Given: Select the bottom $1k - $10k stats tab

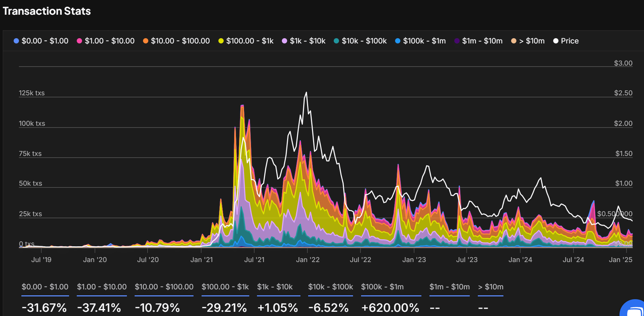Looking at the screenshot, I should pyautogui.click(x=275, y=287).
